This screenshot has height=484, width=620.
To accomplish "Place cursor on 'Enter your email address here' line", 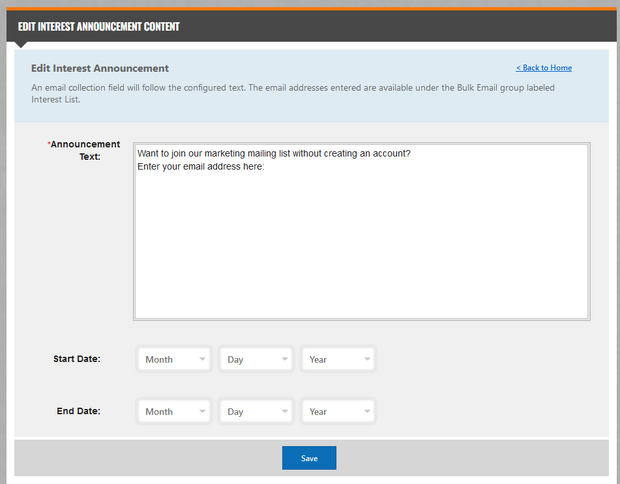I will coord(200,166).
